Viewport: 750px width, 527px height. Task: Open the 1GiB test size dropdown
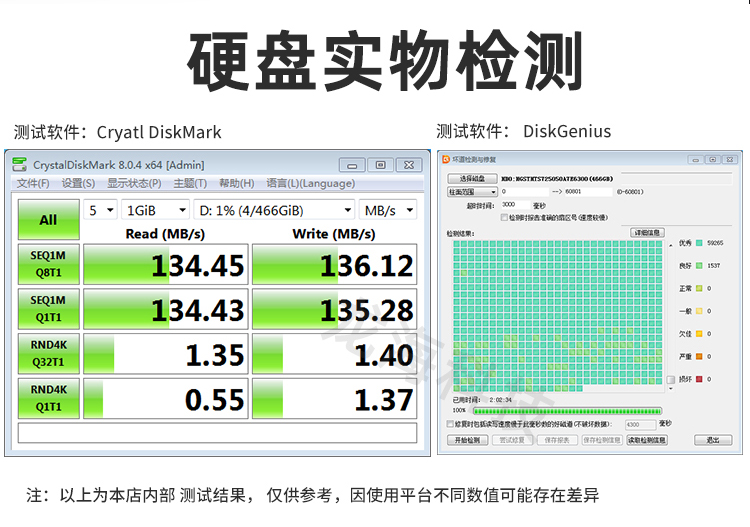point(155,210)
